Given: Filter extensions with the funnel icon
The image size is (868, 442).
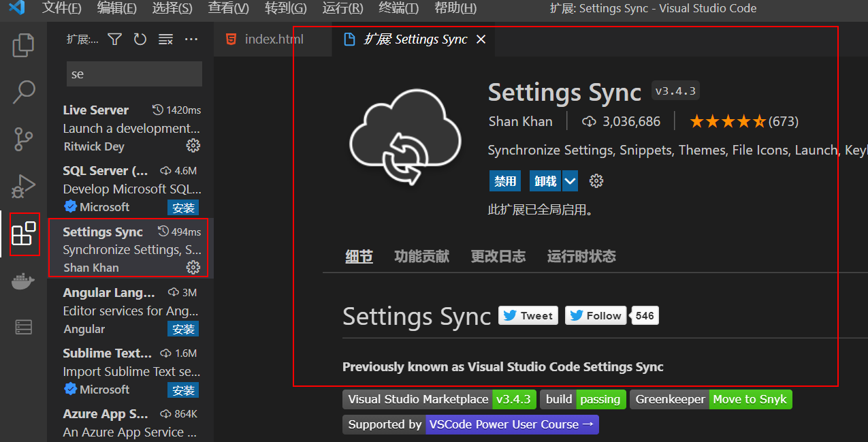Looking at the screenshot, I should (x=115, y=40).
